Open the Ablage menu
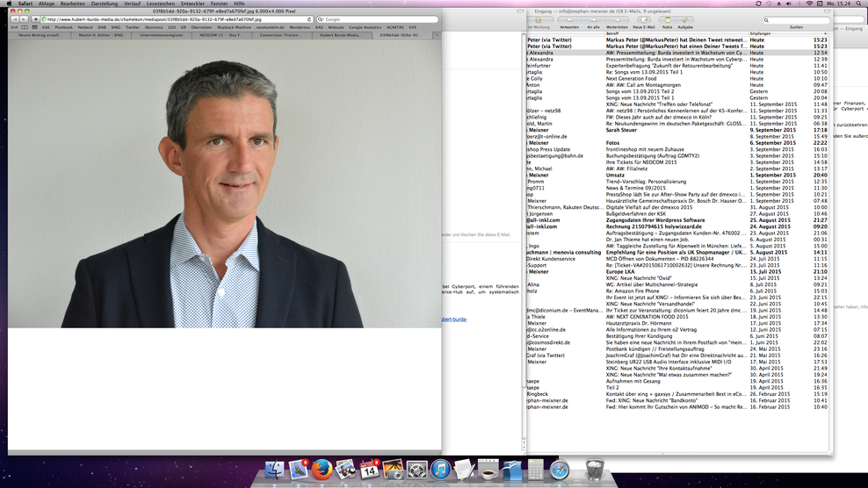The width and height of the screenshot is (868, 488). (47, 4)
